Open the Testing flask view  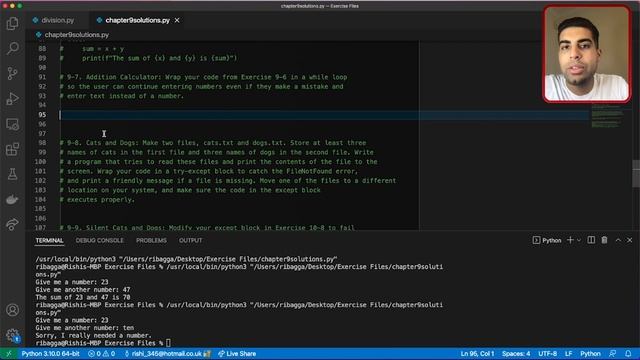click(12, 174)
